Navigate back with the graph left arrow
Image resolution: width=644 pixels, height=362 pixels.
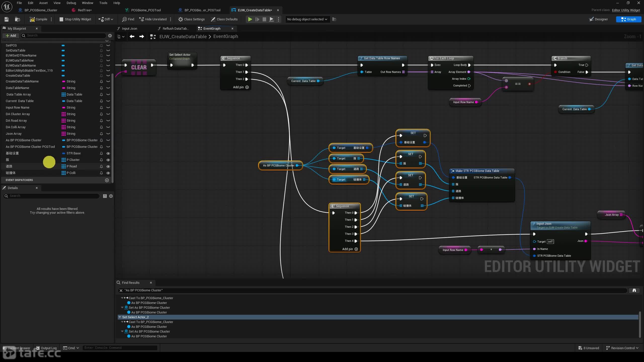132,37
